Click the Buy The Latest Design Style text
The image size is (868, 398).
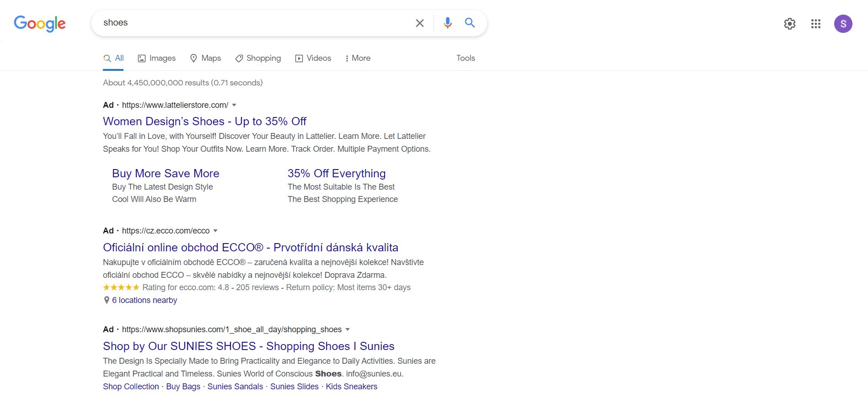(x=162, y=187)
